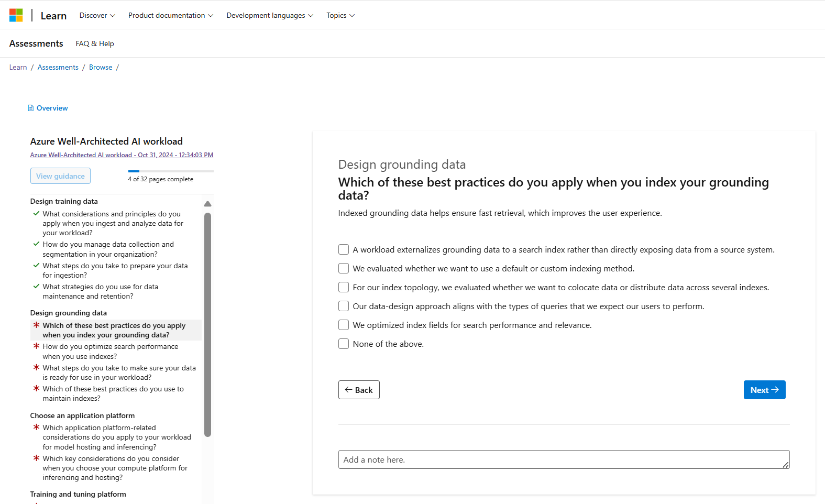Click the Next button

pos(764,390)
